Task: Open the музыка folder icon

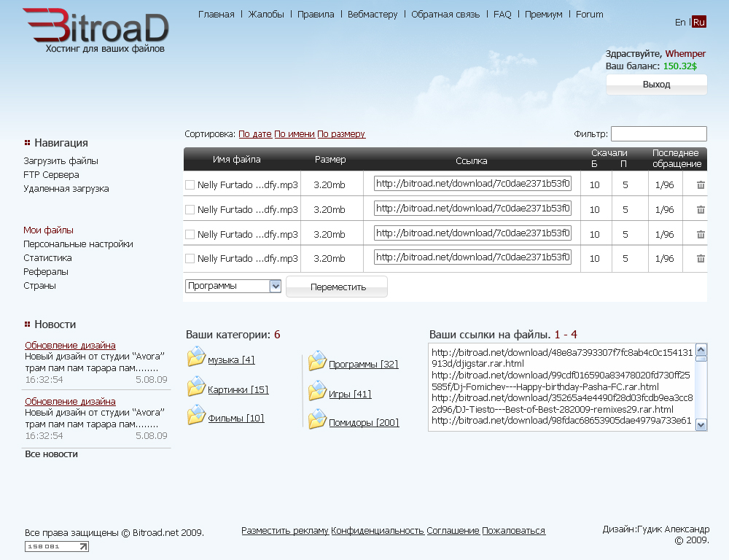Action: click(x=196, y=357)
